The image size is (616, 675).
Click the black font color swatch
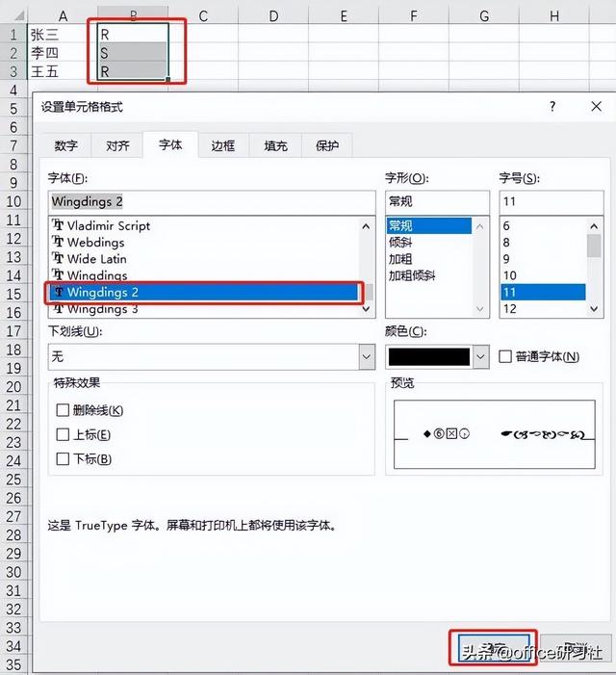429,357
